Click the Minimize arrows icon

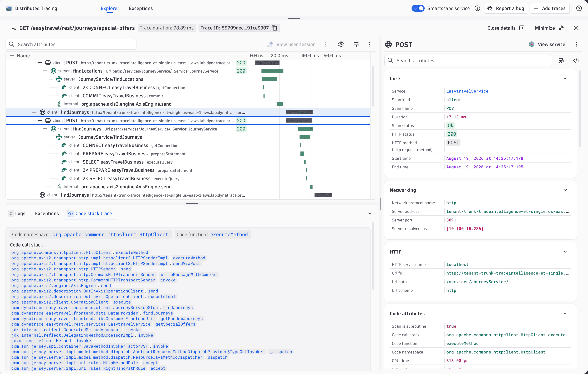click(x=561, y=28)
